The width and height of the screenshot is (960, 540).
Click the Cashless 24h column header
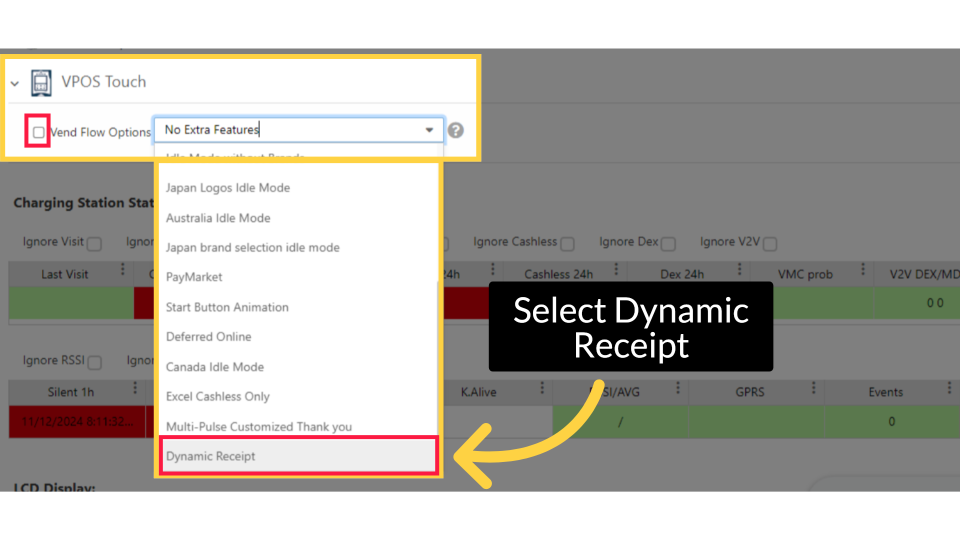click(x=558, y=274)
